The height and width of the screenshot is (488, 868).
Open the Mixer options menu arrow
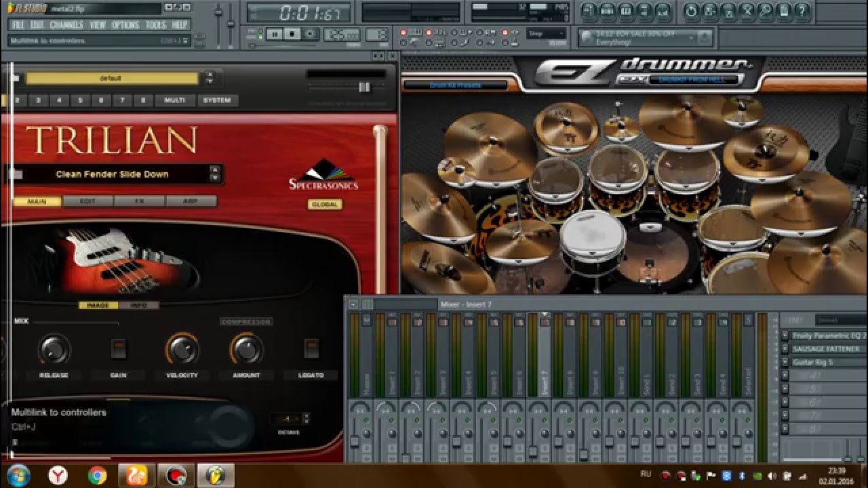click(x=353, y=304)
